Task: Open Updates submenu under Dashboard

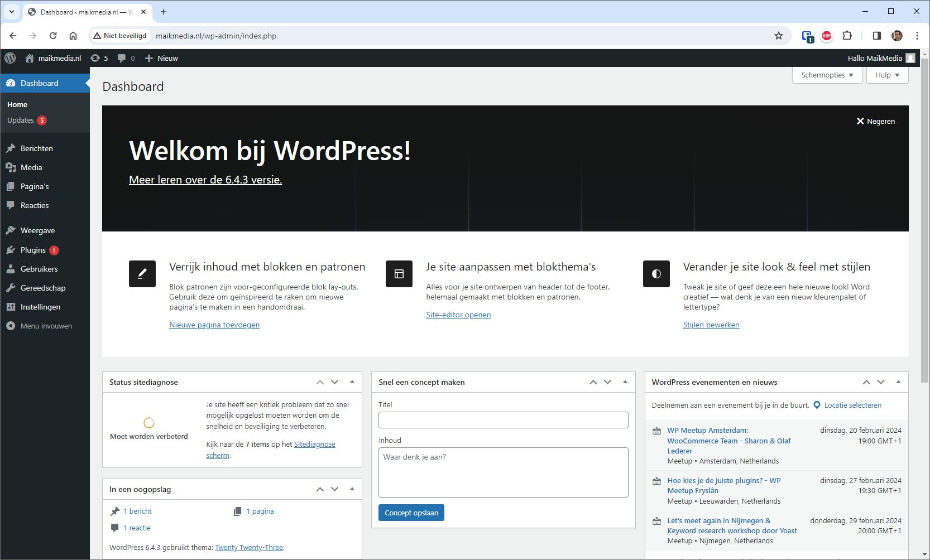Action: [x=26, y=120]
